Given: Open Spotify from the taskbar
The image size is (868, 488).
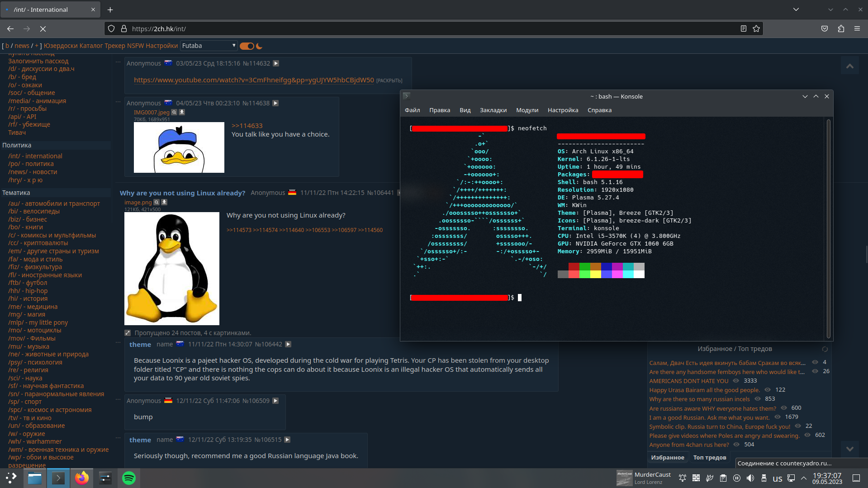Looking at the screenshot, I should (129, 478).
